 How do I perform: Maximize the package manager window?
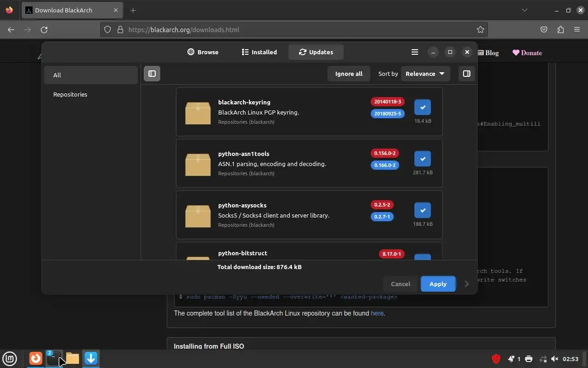point(450,52)
